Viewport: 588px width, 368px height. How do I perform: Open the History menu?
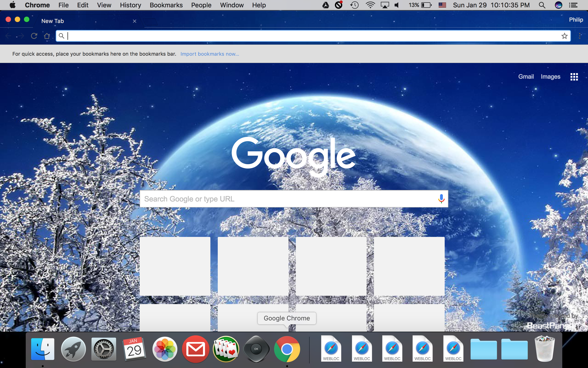pyautogui.click(x=130, y=5)
